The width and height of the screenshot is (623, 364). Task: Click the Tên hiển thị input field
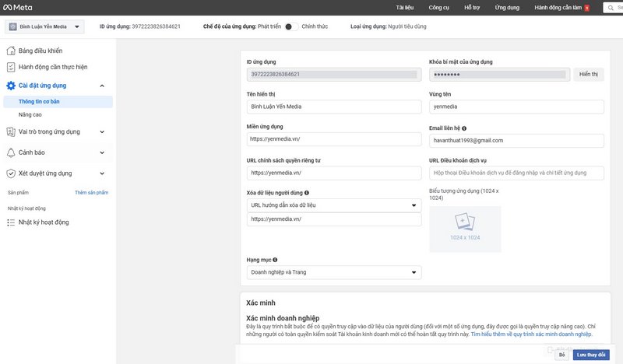(x=334, y=107)
